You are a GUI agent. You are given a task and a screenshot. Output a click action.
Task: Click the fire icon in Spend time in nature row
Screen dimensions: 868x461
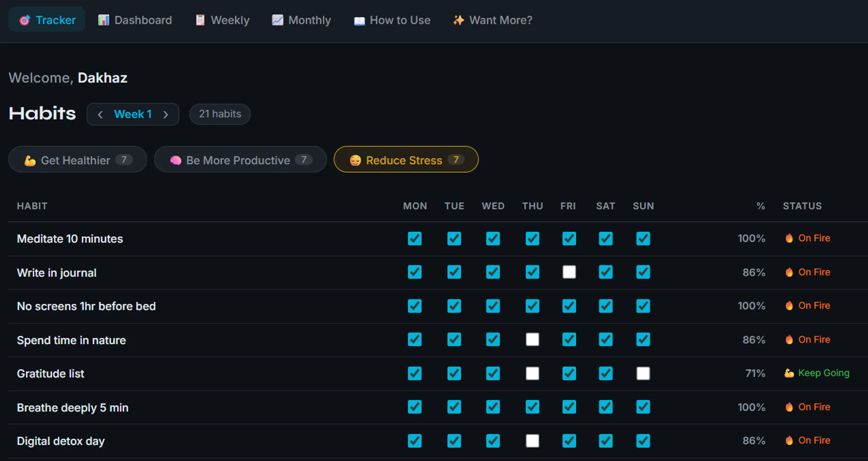click(789, 340)
